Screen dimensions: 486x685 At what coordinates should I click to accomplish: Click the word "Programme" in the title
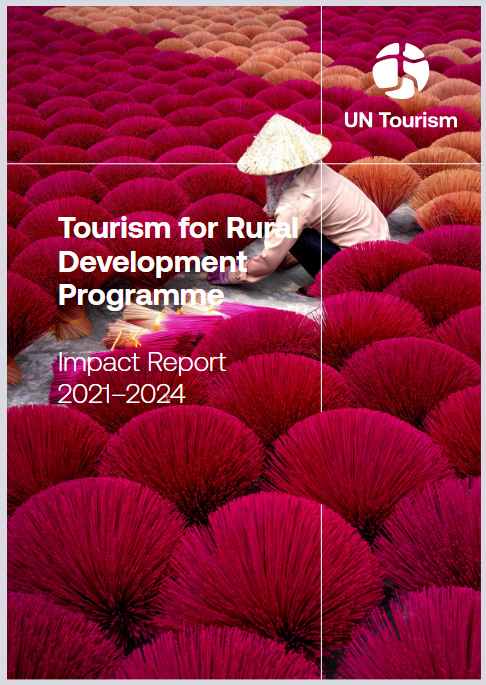pos(141,296)
